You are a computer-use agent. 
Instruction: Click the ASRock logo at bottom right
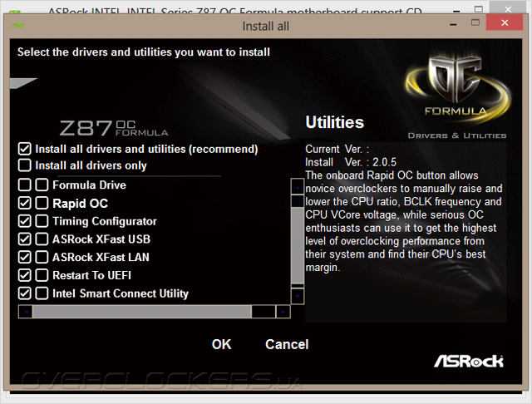click(x=469, y=361)
